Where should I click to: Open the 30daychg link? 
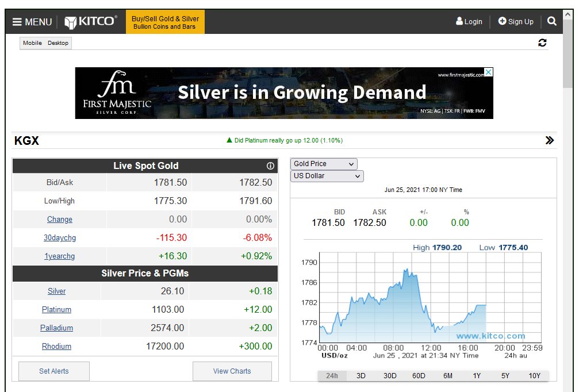[x=59, y=238]
